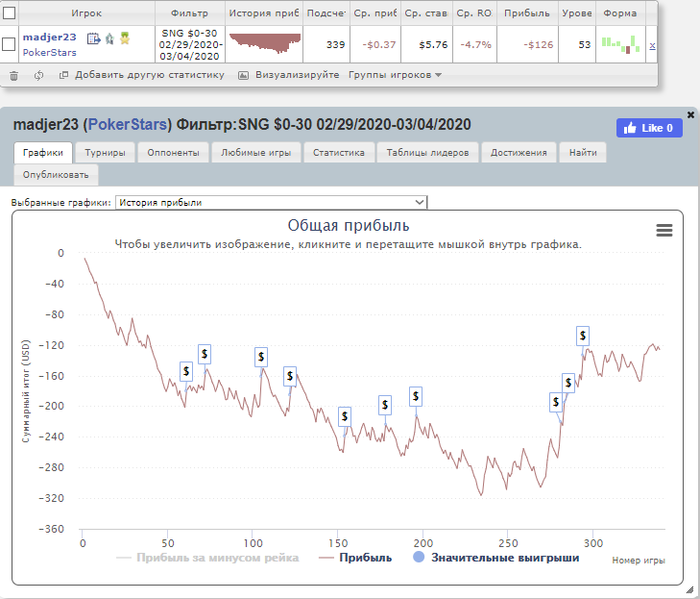
Task: Open the madjer23 player link
Action: [x=50, y=37]
